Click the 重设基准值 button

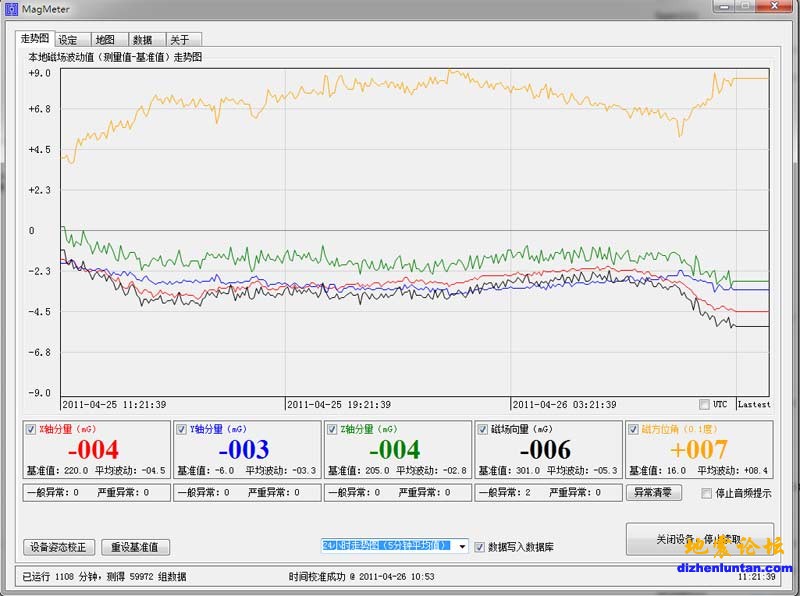tap(136, 547)
